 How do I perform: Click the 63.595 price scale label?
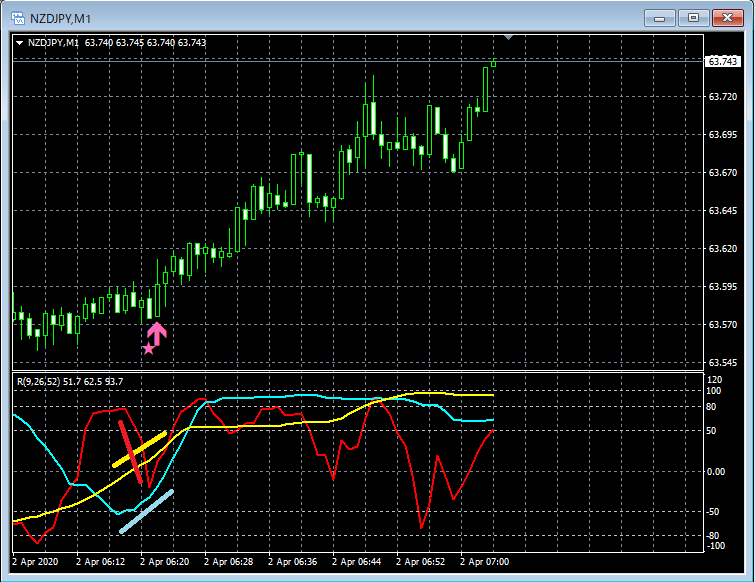[723, 286]
